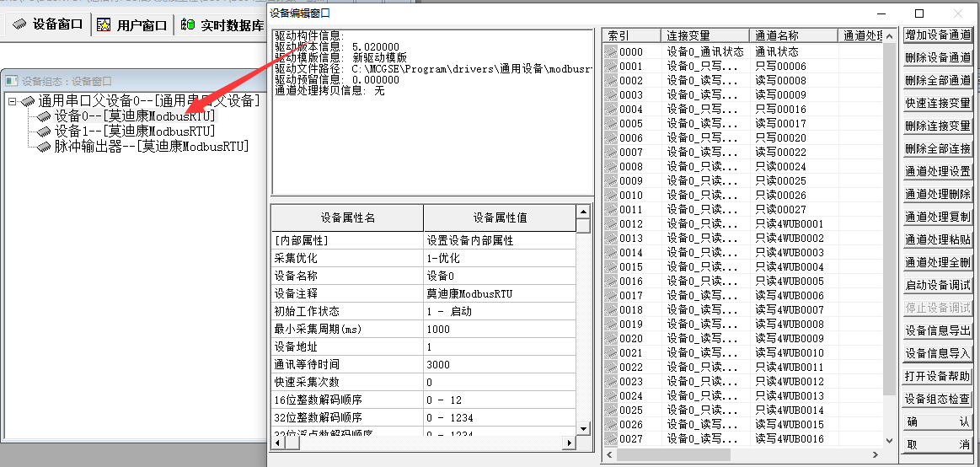Click the property table's scroll down arrow
This screenshot has height=467, width=980.
[582, 428]
